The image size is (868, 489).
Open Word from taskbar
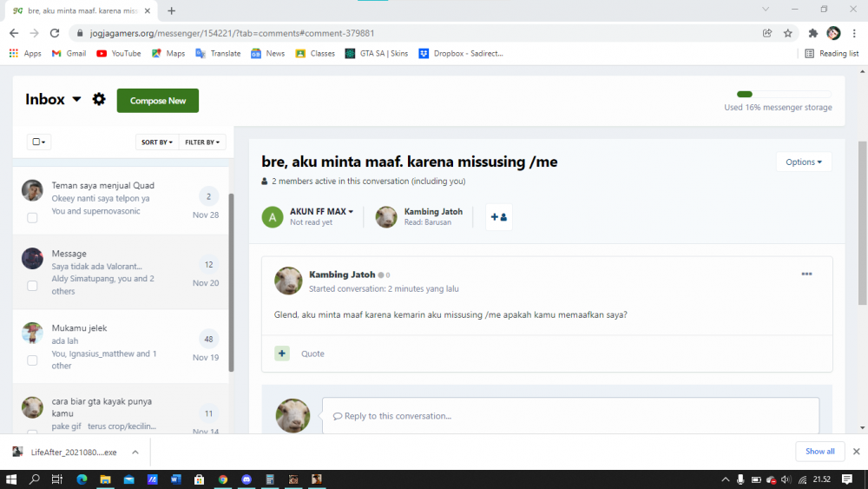[x=176, y=479]
